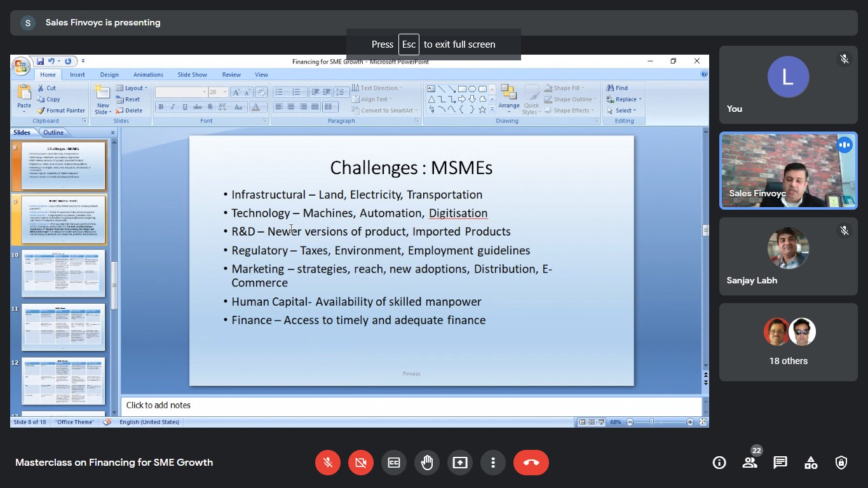Open the font name combo box

point(182,92)
